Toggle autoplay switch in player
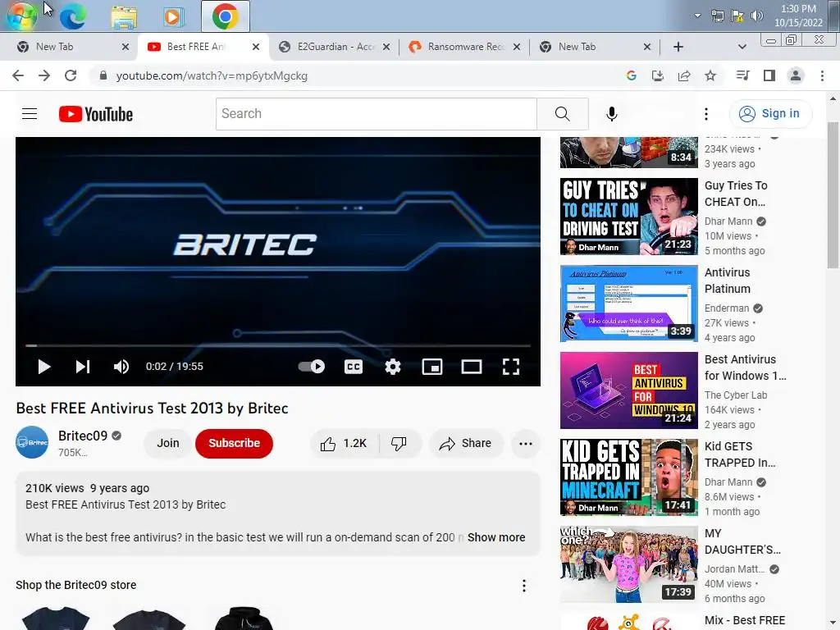The height and width of the screenshot is (630, 840). click(311, 367)
